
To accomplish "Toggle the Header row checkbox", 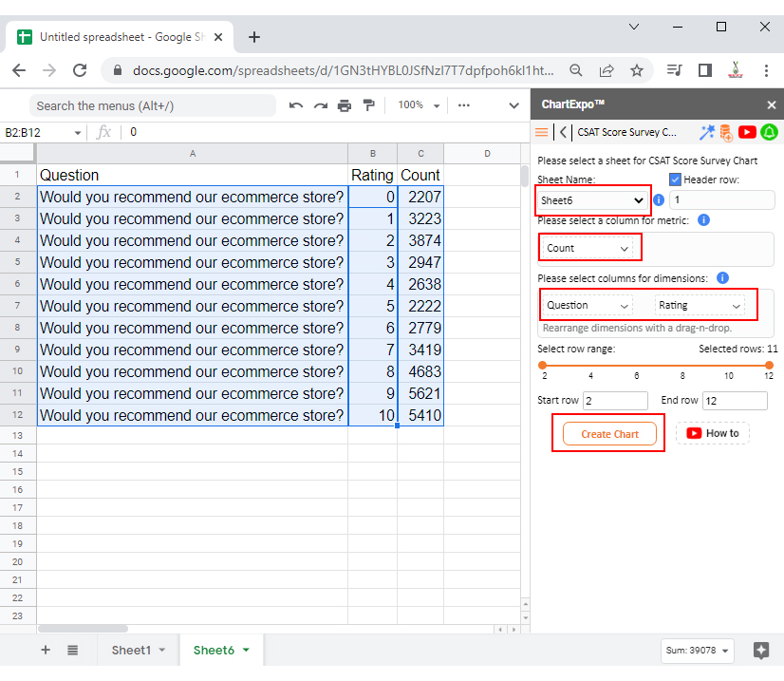I will [x=675, y=180].
